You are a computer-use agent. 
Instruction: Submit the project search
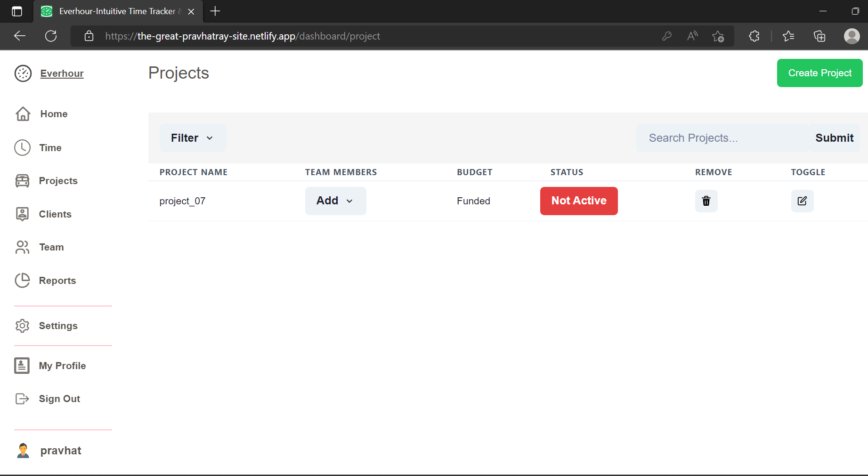tap(835, 138)
